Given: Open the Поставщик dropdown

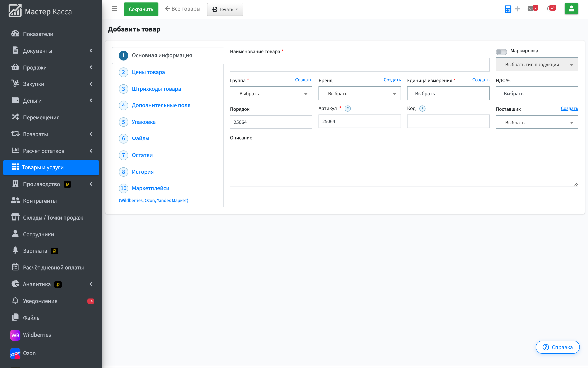Looking at the screenshot, I should coord(537,122).
